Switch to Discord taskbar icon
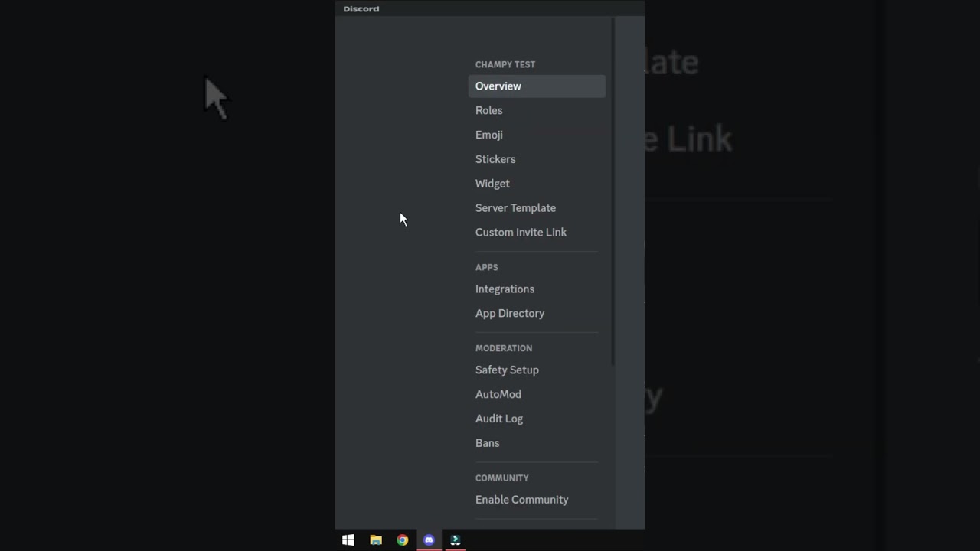980x551 pixels. click(x=429, y=540)
